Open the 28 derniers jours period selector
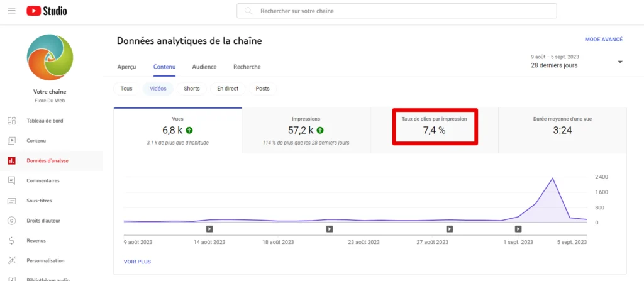This screenshot has height=281, width=644. (x=577, y=62)
